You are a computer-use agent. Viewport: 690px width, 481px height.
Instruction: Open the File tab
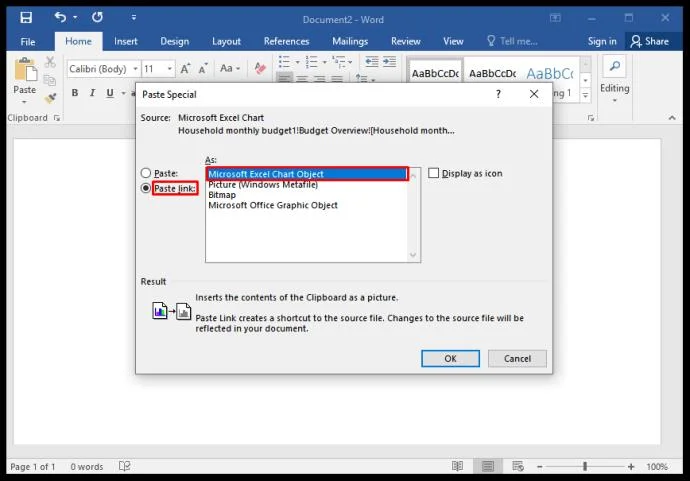click(28, 42)
